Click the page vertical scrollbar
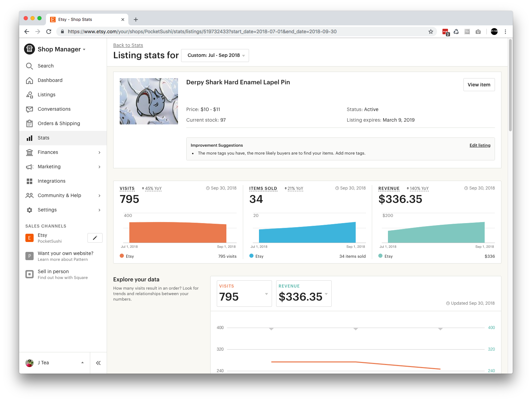Image resolution: width=532 pixels, height=401 pixels. [x=510, y=85]
